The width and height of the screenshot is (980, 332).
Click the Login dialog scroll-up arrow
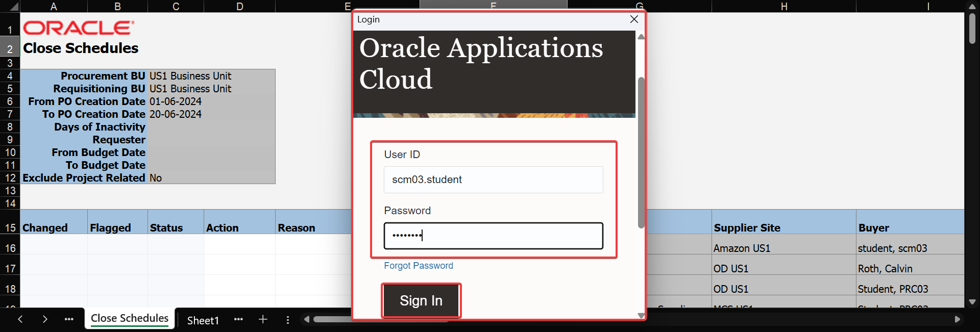pos(641,37)
